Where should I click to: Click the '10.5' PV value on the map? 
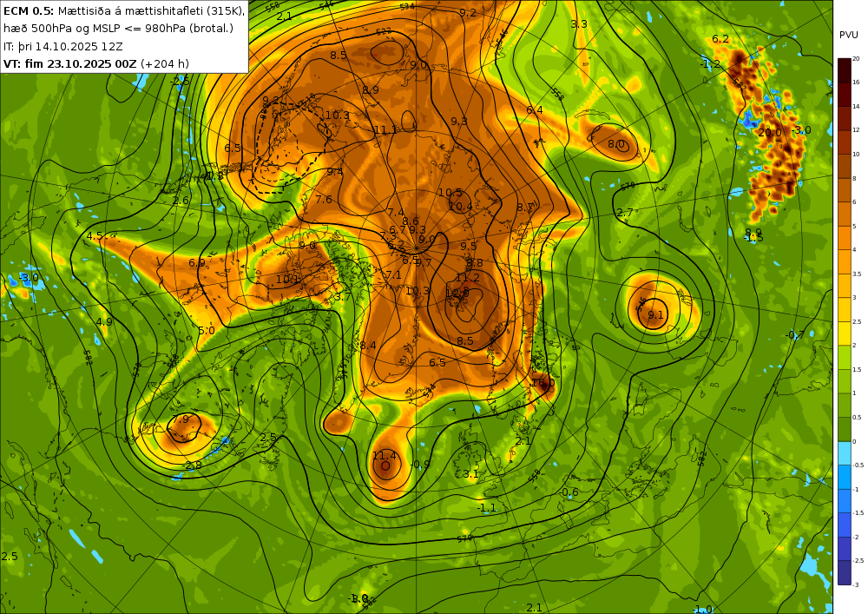coord(450,193)
